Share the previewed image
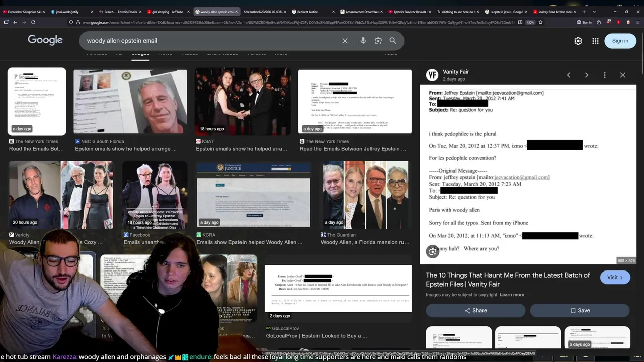Image resolution: width=644 pixels, height=362 pixels. (475, 311)
